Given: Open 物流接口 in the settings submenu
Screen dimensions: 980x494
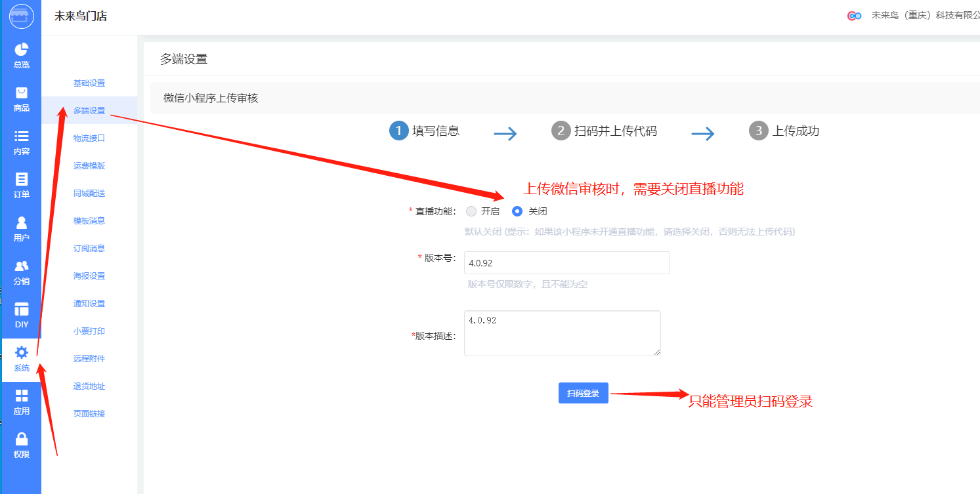Looking at the screenshot, I should pyautogui.click(x=89, y=138).
